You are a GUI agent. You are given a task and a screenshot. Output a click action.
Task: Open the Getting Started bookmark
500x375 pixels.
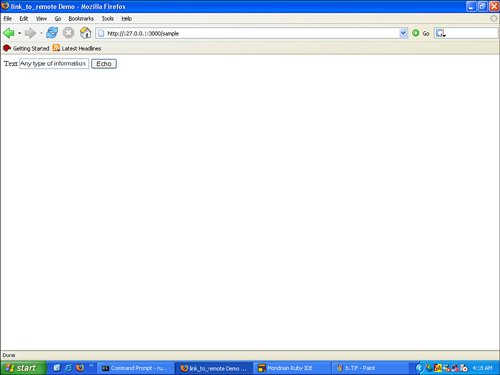click(x=26, y=48)
